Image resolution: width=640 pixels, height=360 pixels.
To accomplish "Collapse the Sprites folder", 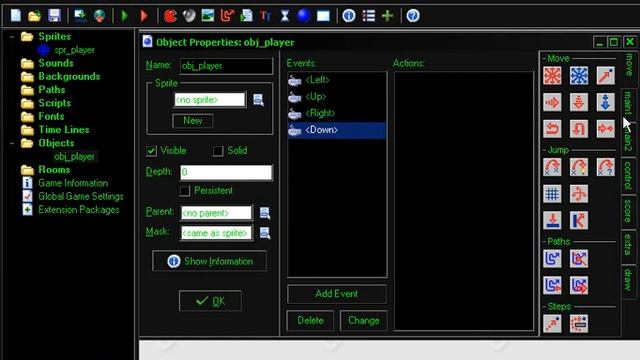I will 12,37.
